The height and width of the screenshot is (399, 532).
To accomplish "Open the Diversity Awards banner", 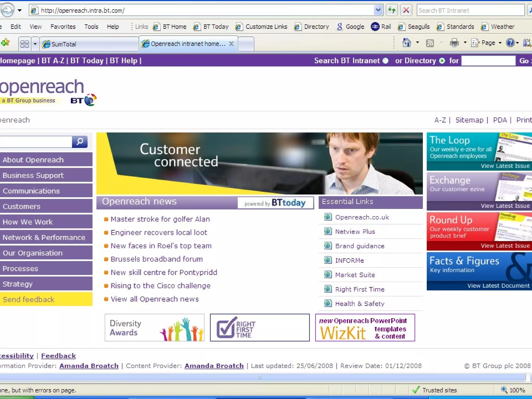I will [154, 328].
